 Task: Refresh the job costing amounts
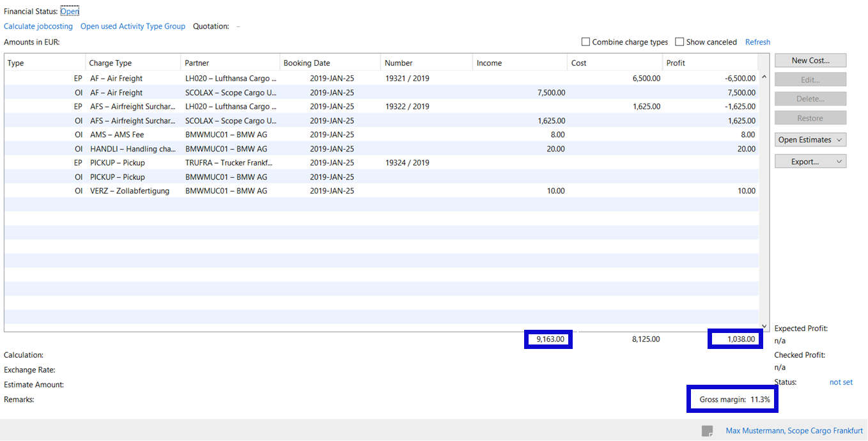point(757,42)
